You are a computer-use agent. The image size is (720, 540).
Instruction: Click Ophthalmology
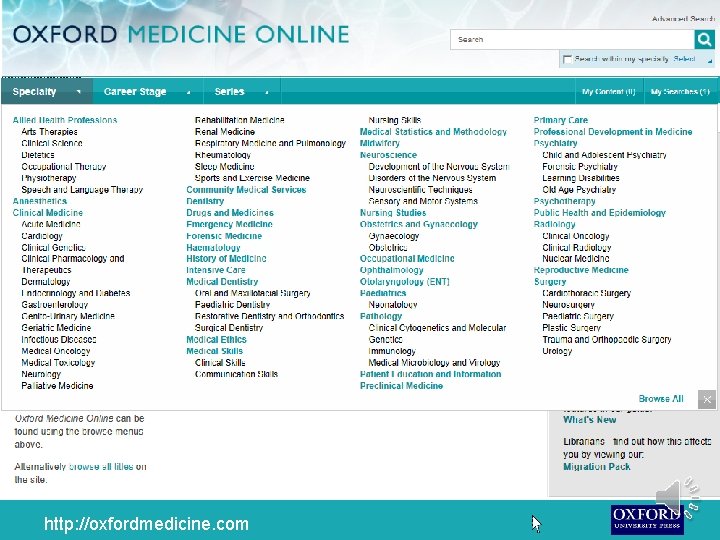pos(392,270)
